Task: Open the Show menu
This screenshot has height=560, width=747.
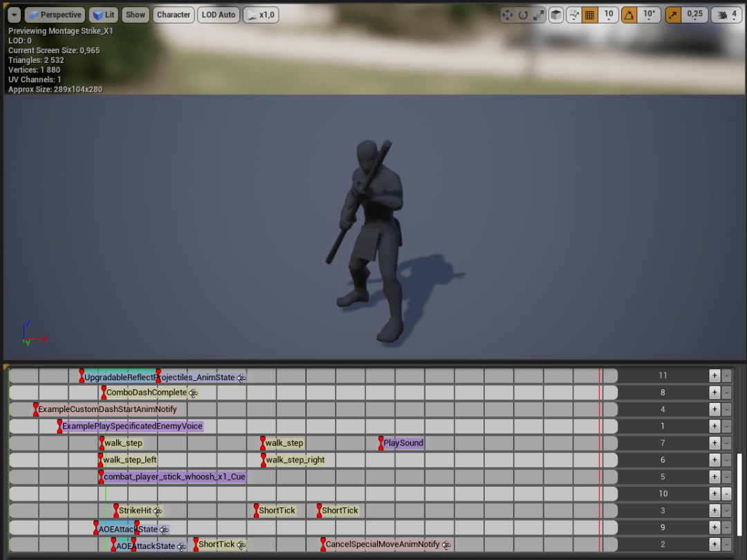Action: [x=135, y=15]
